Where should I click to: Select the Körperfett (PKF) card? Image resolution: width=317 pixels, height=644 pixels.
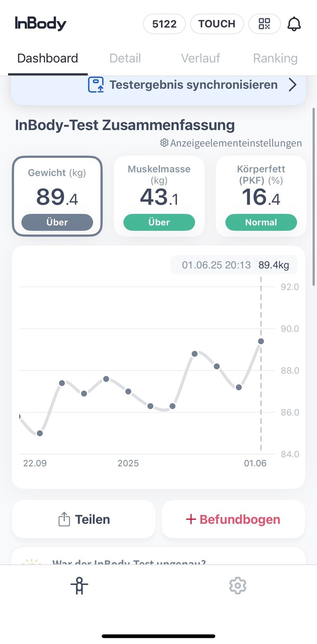pyautogui.click(x=261, y=196)
